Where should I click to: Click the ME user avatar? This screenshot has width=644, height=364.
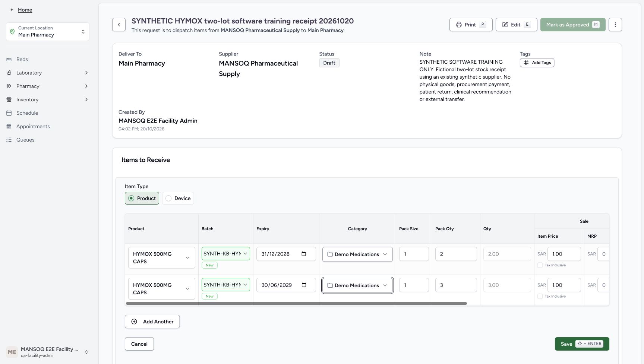12,352
